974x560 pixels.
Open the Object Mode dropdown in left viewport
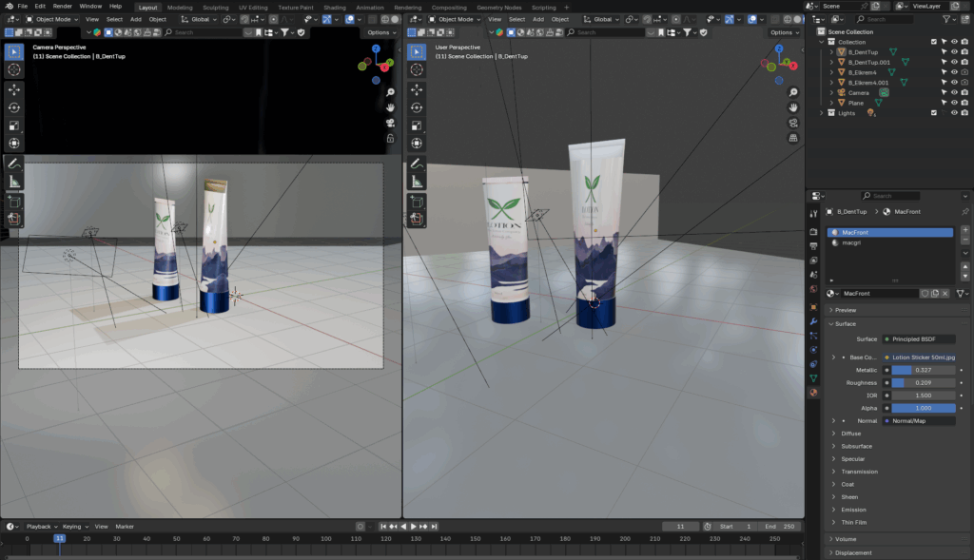(52, 19)
